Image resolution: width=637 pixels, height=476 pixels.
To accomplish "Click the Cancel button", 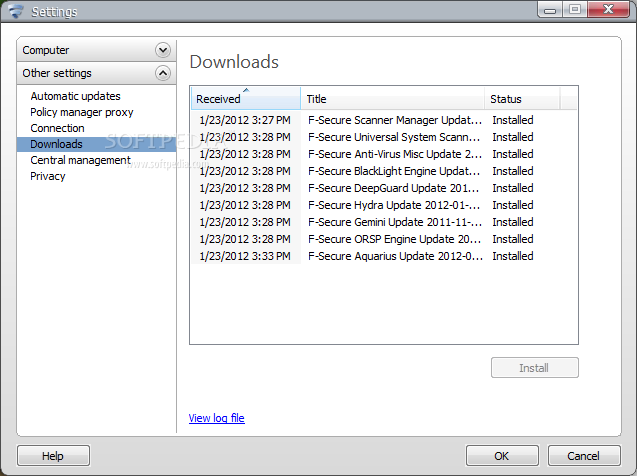I will (584, 456).
